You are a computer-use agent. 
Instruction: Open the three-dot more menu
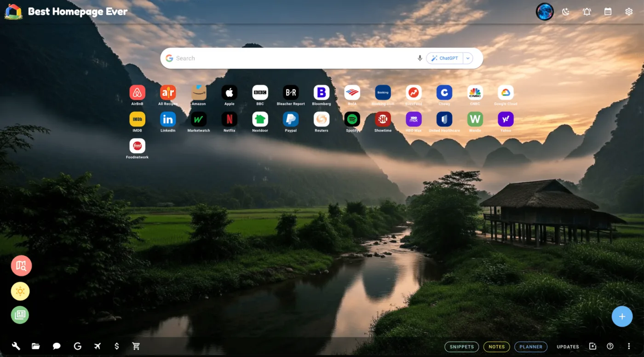pyautogui.click(x=629, y=346)
